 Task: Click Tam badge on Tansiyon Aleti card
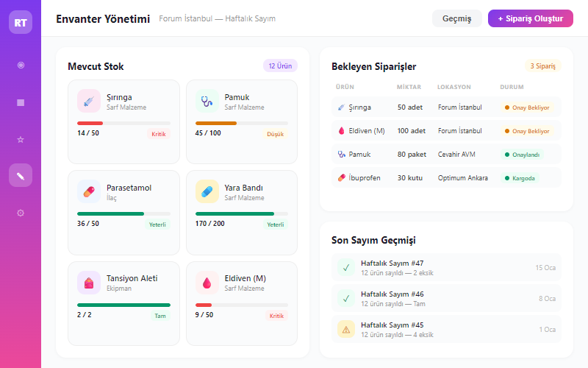click(160, 316)
